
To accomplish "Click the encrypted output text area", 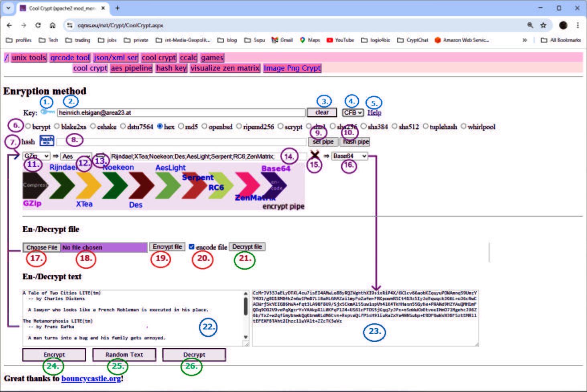I will 366,318.
